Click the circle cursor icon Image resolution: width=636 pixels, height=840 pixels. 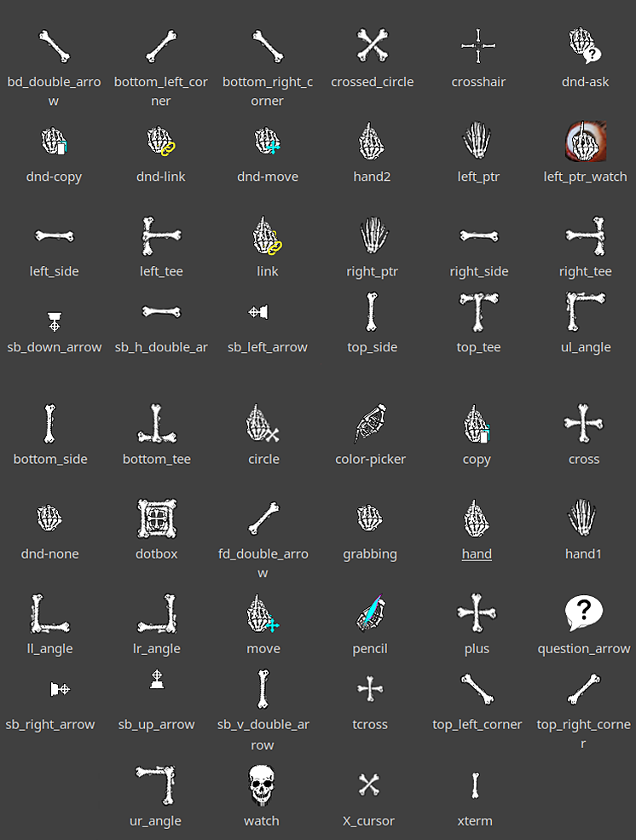point(263,424)
